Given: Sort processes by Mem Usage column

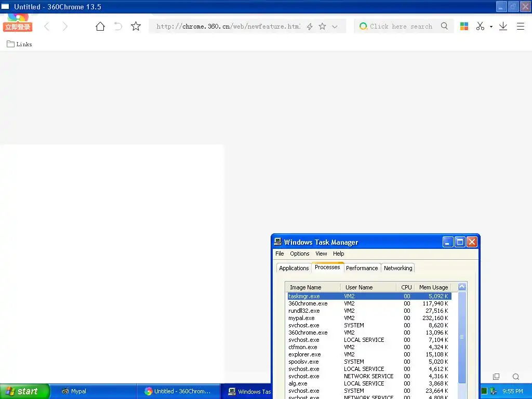Looking at the screenshot, I should (x=433, y=287).
